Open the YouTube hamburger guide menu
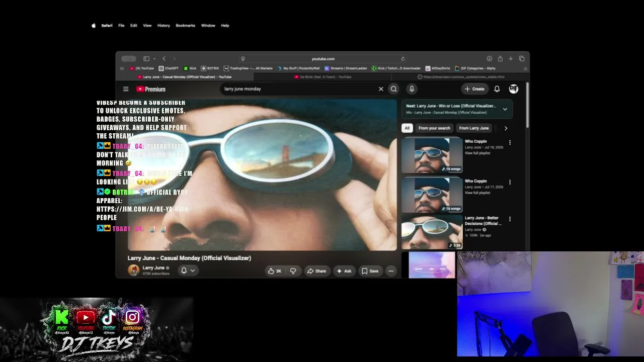Viewport: 644px width, 362px height. point(126,89)
